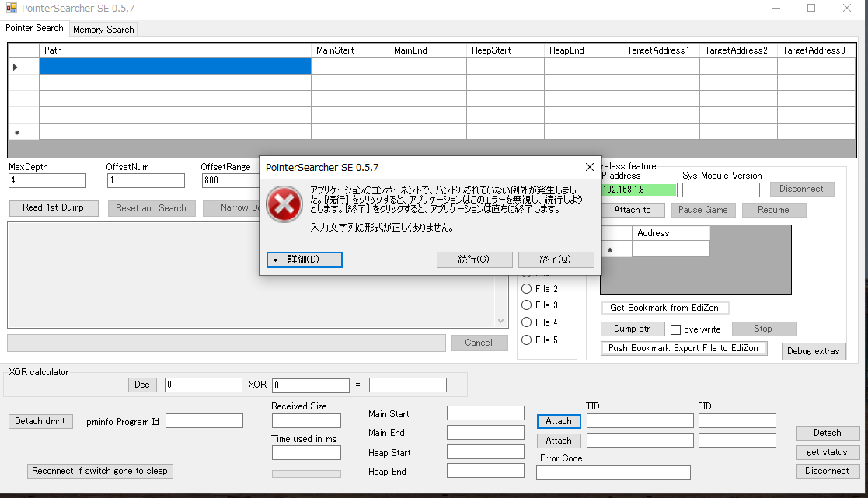868x498 pixels.
Task: Select the File 3 radio button
Action: pyautogui.click(x=540, y=305)
